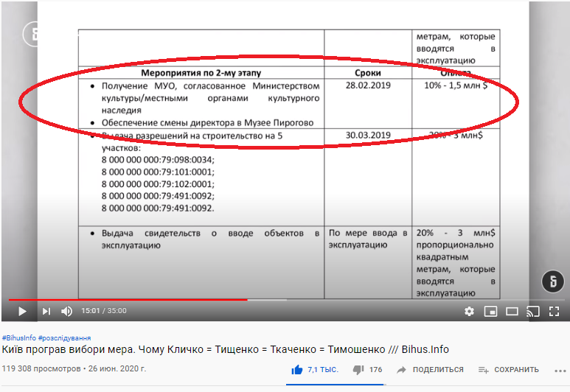Click parcel number 8 000 000 000:79:098:0034
The height and width of the screenshot is (392, 570).
click(x=158, y=160)
